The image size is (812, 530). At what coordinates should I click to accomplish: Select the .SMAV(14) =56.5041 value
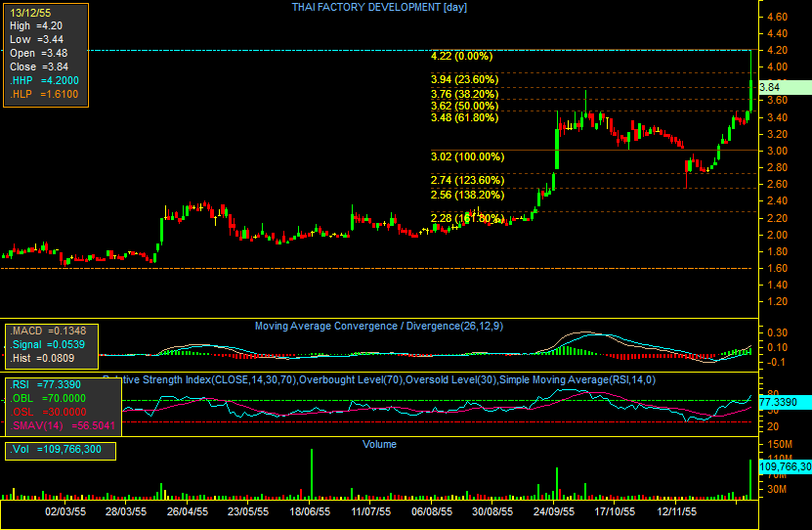[x=63, y=426]
